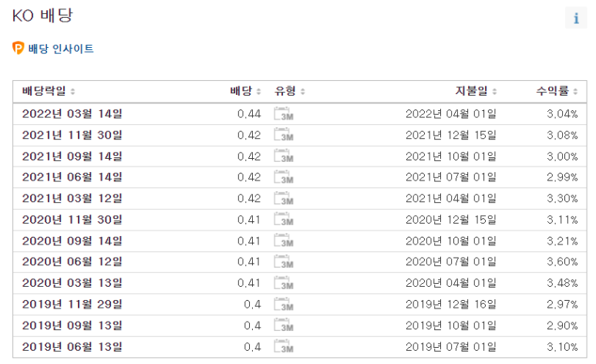
Task: Click payment date 2020년 07월 01일
Action: click(x=451, y=262)
